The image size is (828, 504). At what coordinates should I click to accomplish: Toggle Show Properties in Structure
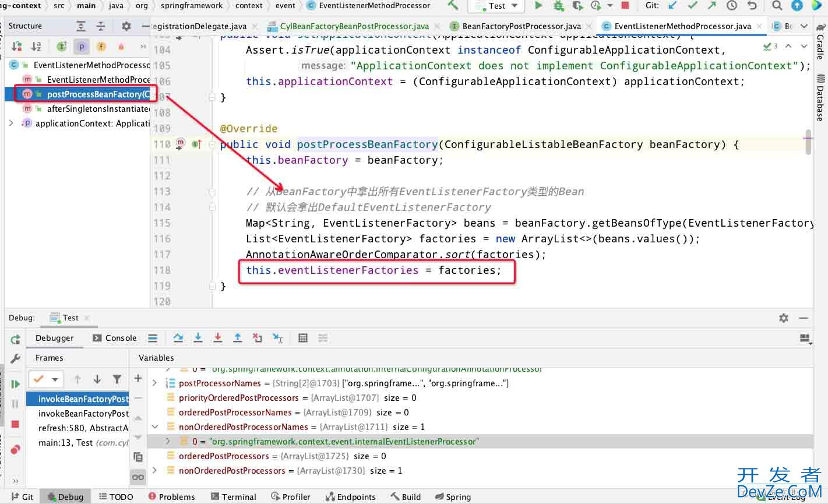[x=82, y=46]
